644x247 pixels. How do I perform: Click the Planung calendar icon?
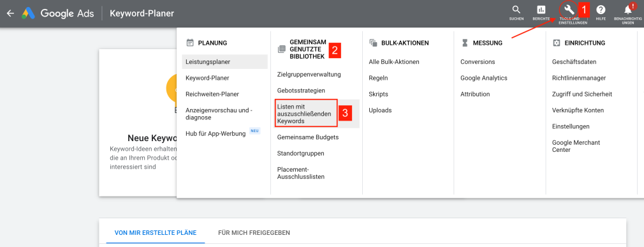click(x=190, y=43)
